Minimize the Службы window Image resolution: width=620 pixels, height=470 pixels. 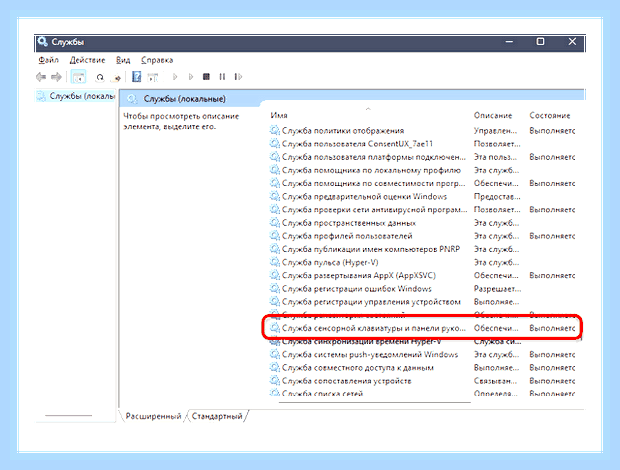click(x=509, y=42)
